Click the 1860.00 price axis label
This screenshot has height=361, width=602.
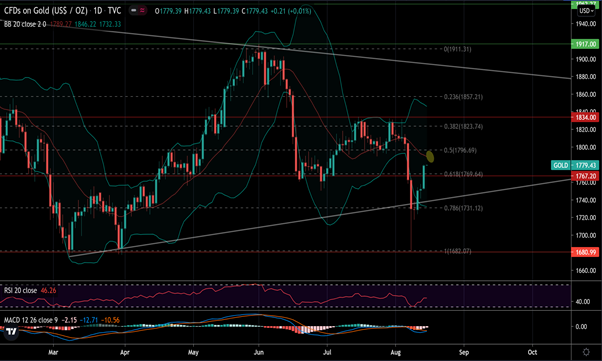tap(585, 94)
